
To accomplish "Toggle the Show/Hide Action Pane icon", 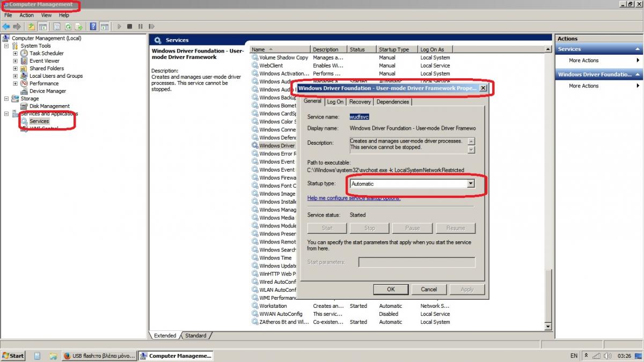I will (104, 26).
